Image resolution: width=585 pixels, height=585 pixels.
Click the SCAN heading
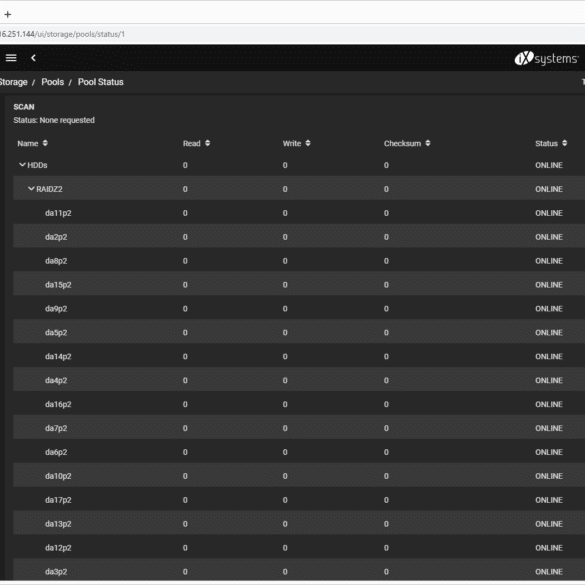coord(24,107)
